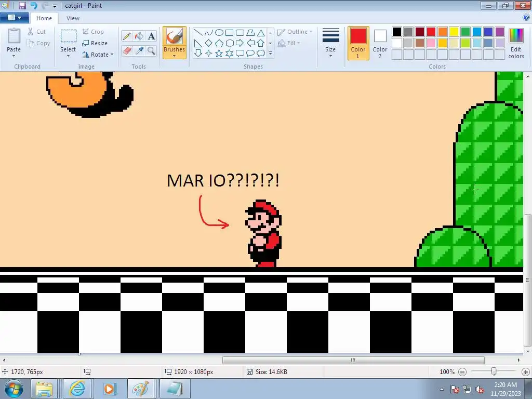Choose the Five-point star shape
Image resolution: width=532 pixels, height=399 pixels.
point(219,54)
